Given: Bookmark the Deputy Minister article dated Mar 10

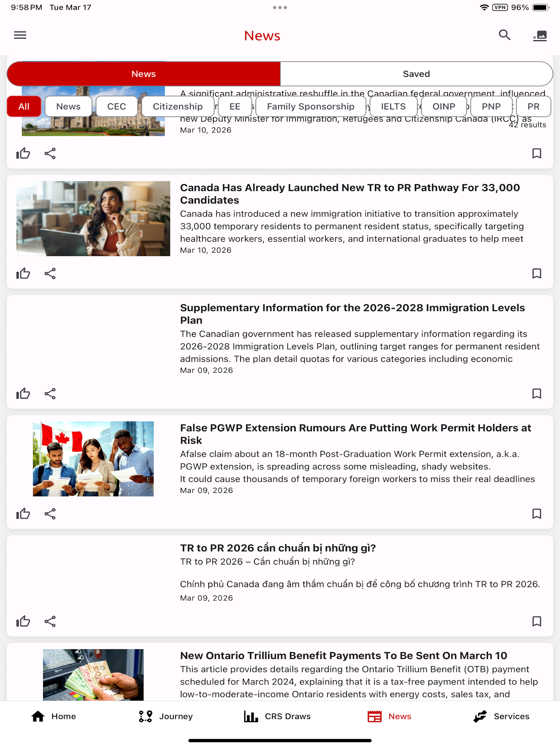Looking at the screenshot, I should point(537,154).
